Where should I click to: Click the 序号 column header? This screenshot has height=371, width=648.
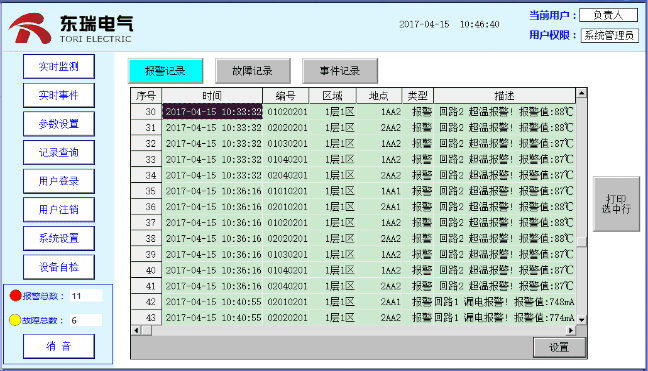click(146, 96)
